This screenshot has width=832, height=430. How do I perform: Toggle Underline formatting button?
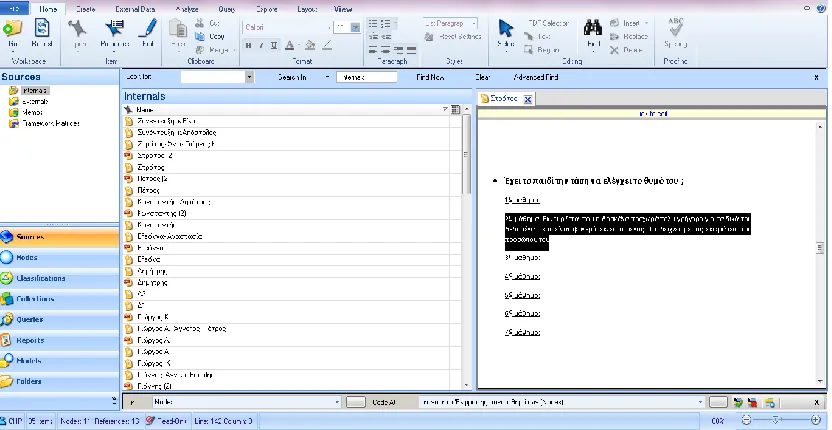click(x=274, y=46)
